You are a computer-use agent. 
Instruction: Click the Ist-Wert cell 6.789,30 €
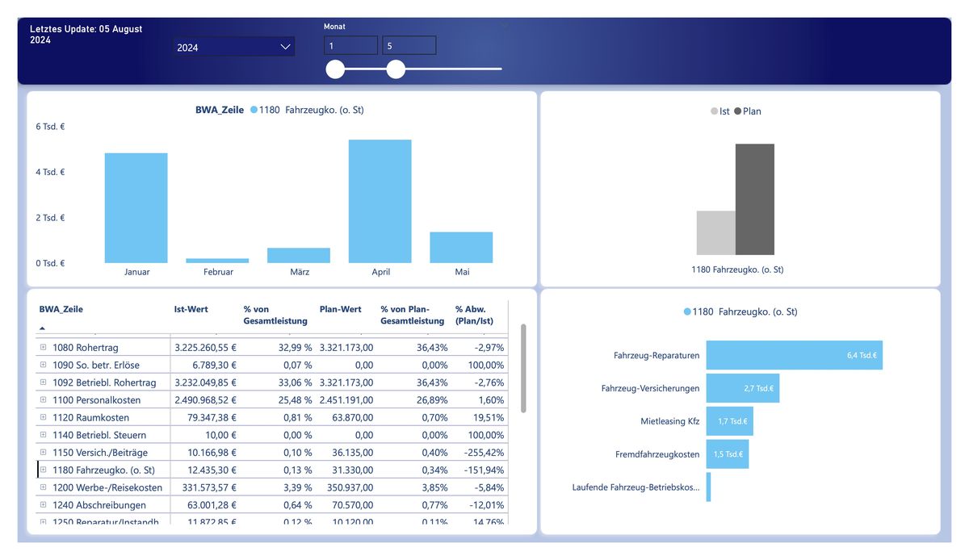click(212, 366)
